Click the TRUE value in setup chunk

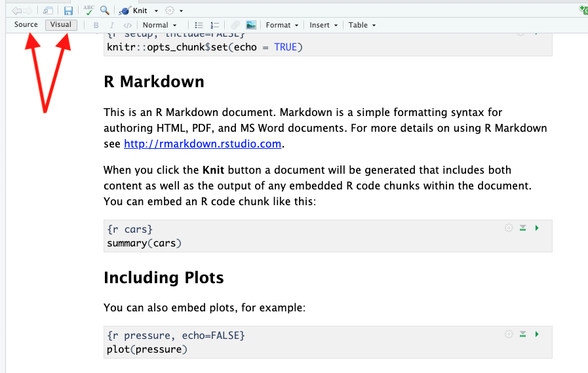click(x=285, y=47)
